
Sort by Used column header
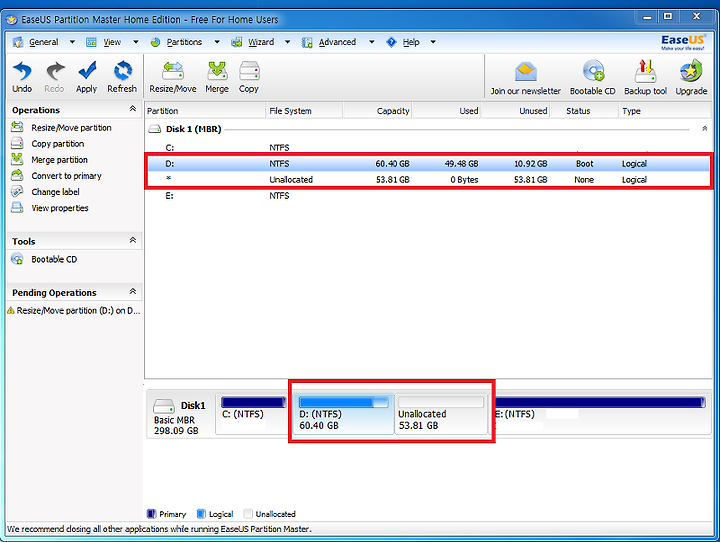446,111
